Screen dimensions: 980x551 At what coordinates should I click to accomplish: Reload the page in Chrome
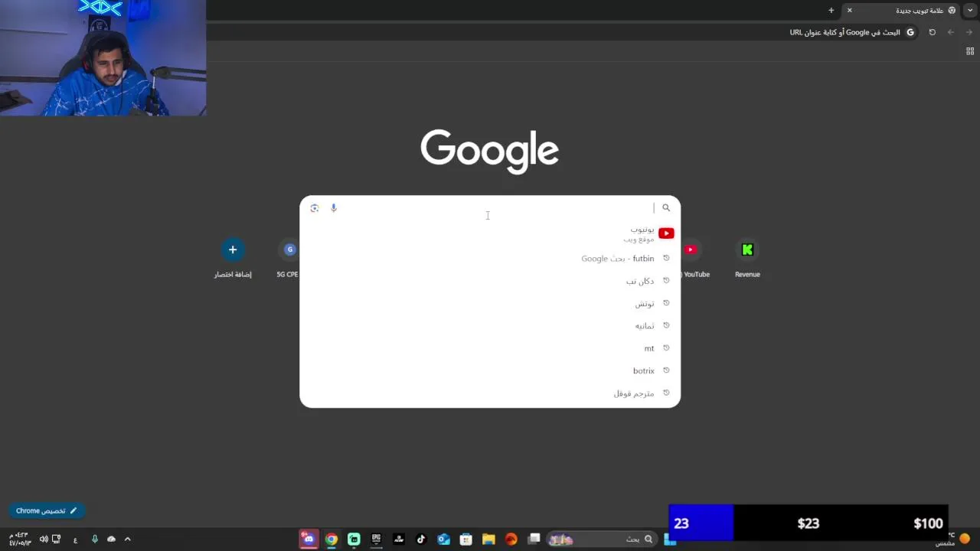pos(932,32)
